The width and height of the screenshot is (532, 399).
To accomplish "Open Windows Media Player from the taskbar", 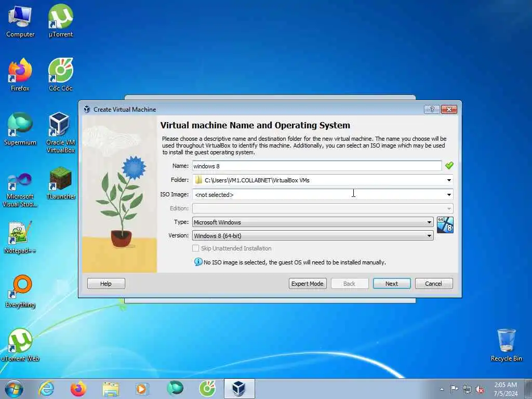I will pyautogui.click(x=142, y=389).
